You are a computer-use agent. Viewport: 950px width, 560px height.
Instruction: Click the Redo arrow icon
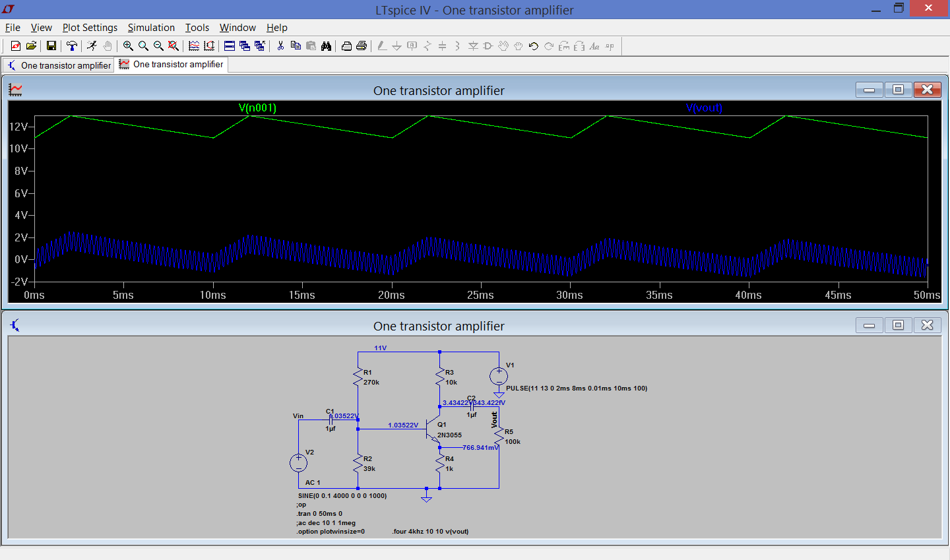click(x=549, y=46)
